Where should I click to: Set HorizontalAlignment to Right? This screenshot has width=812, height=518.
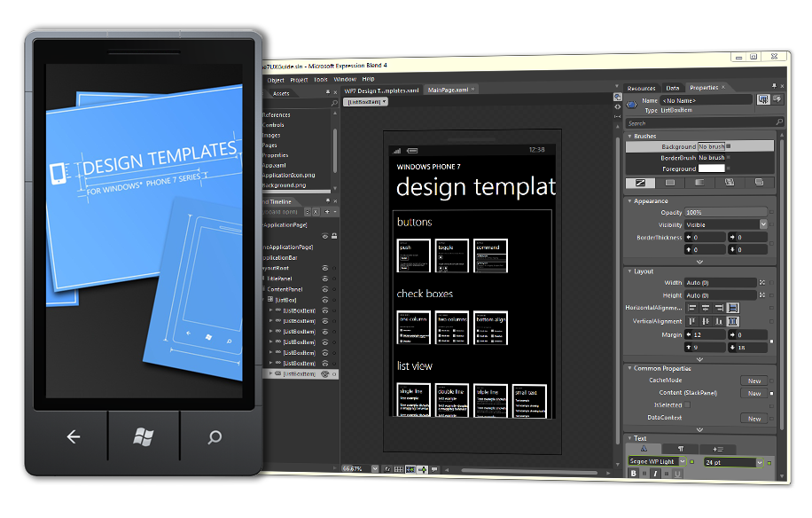(719, 308)
